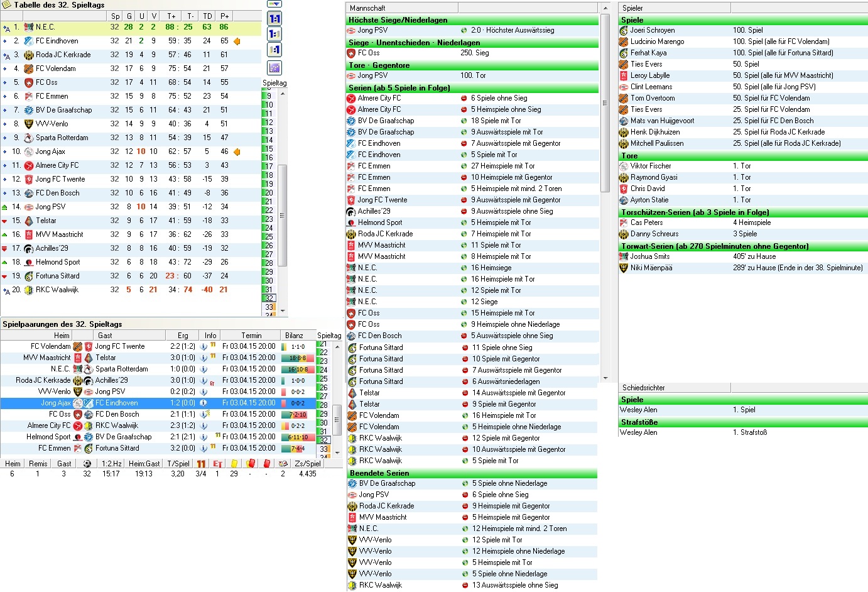Click the penalty "11" icon in the statistics footer

tap(201, 464)
